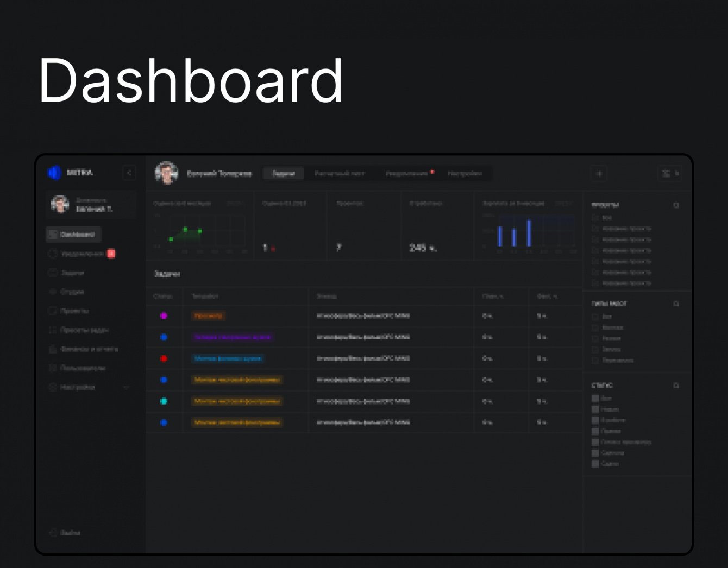Check the В работе status checkbox

pyautogui.click(x=595, y=420)
